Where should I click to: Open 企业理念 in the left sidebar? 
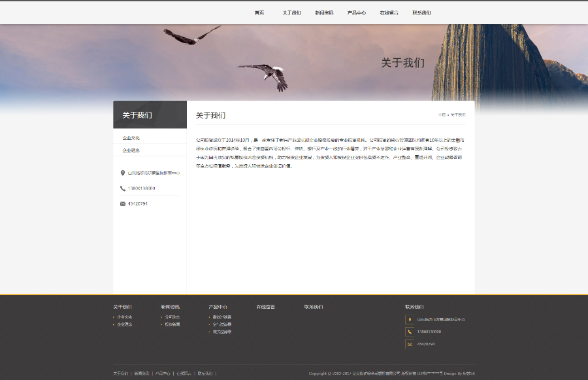tap(131, 150)
